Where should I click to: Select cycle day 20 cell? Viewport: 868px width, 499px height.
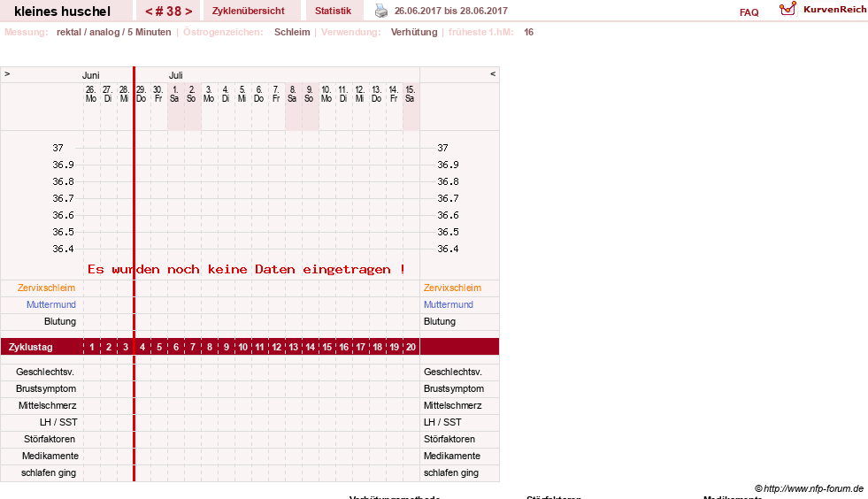[411, 347]
